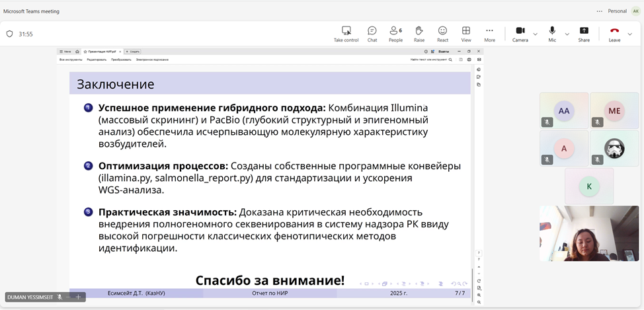The width and height of the screenshot is (644, 310).
Task: Leave the meeting with red button
Action: [x=614, y=34]
